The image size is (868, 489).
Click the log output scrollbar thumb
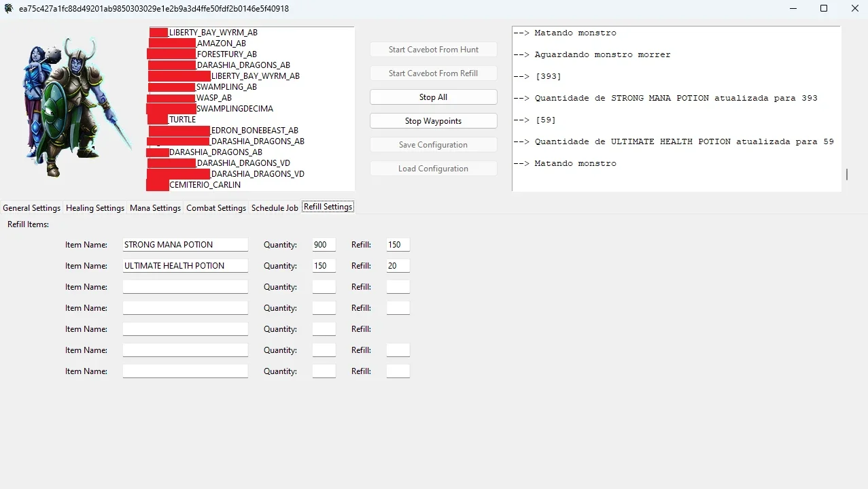[847, 174]
